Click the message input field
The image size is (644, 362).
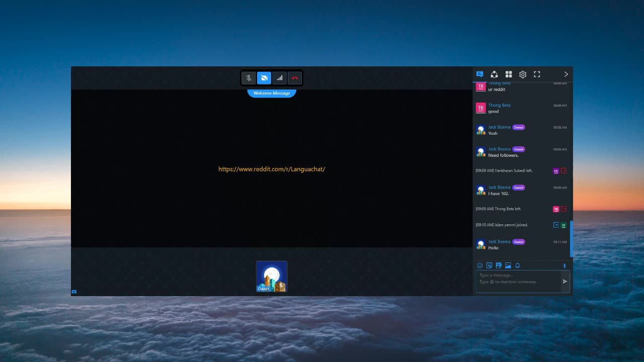tap(518, 282)
